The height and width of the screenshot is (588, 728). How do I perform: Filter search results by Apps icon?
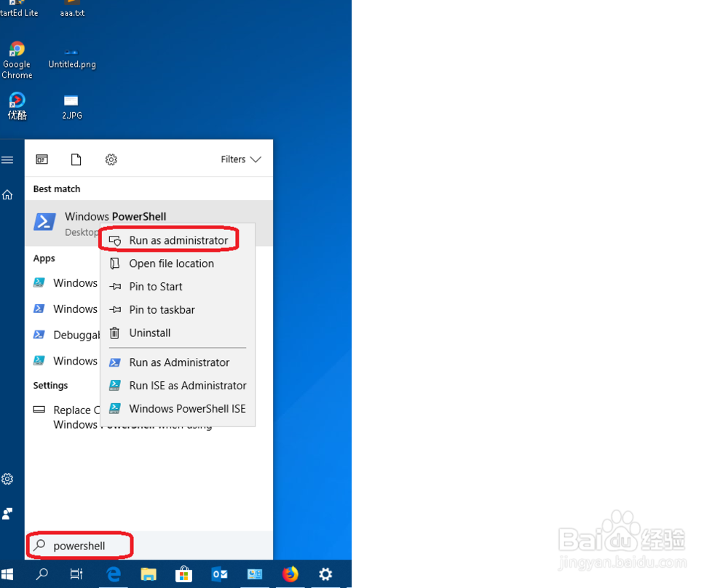point(41,159)
